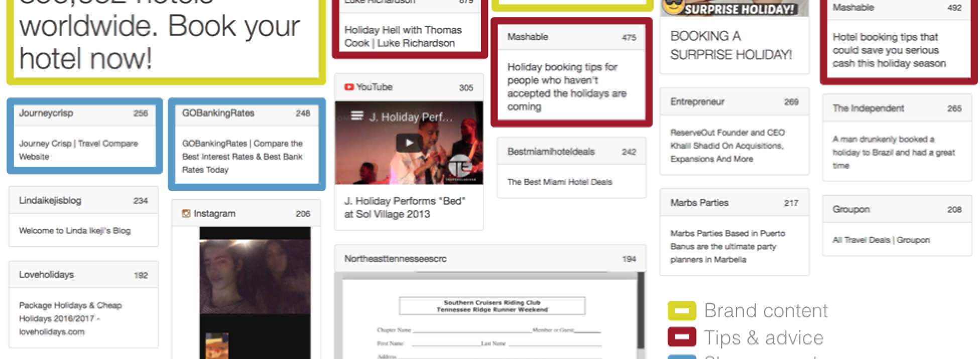The image size is (980, 359).
Task: Open Mashable Holiday booking tips article
Action: click(x=567, y=87)
